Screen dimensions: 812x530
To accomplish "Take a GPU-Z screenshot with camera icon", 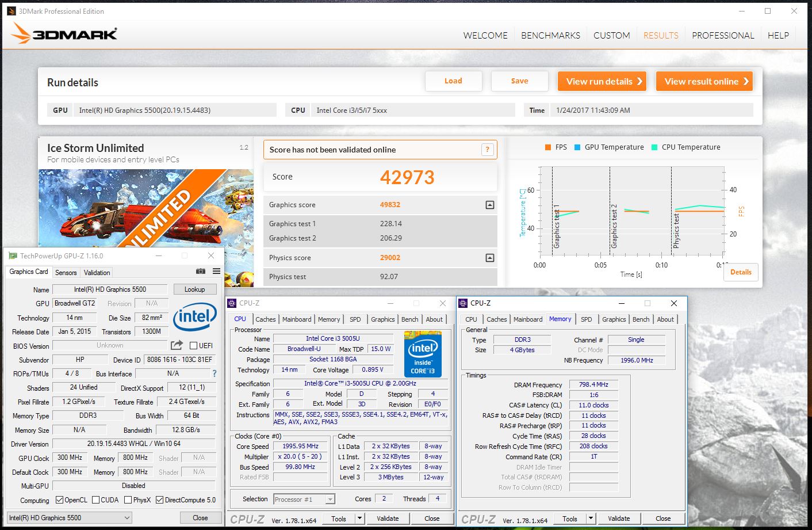I will [x=200, y=271].
